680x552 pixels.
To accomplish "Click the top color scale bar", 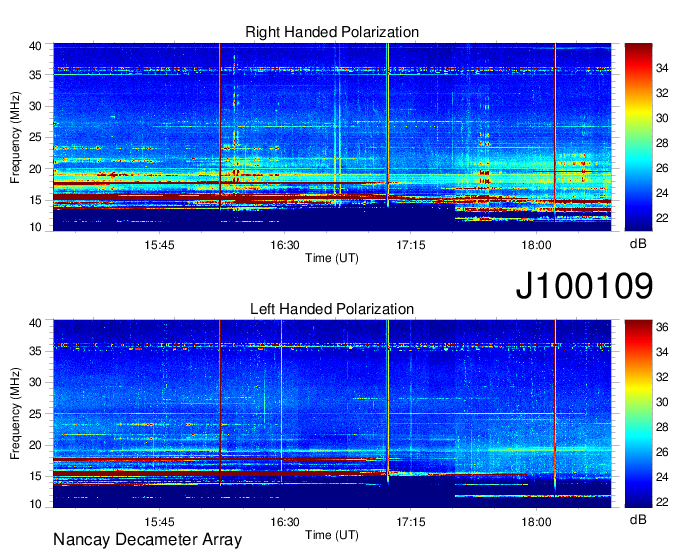I will [638, 137].
